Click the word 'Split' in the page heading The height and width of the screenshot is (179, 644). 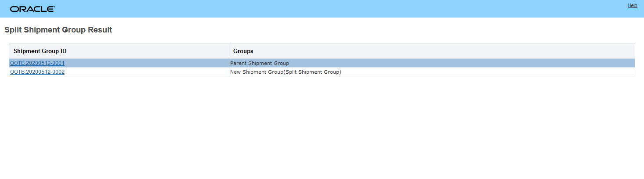pos(12,30)
